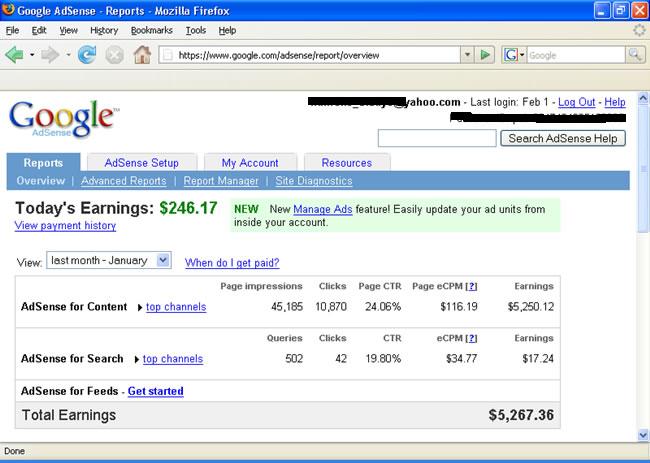The height and width of the screenshot is (463, 650).
Task: Click the Stop loading button
Action: coord(114,55)
